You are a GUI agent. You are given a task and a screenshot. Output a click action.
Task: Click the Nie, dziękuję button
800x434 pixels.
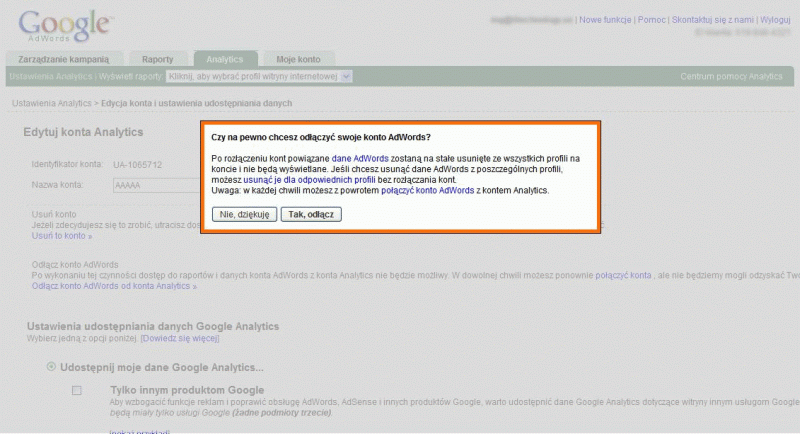tap(244, 214)
